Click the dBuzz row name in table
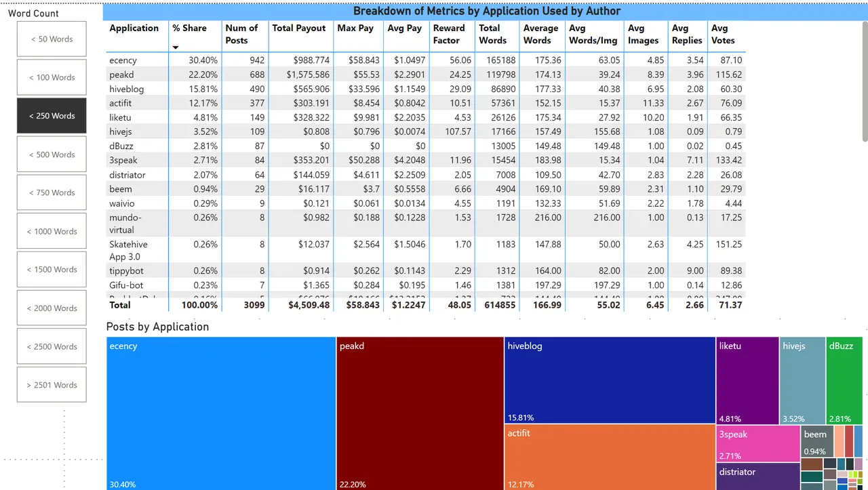 click(123, 146)
